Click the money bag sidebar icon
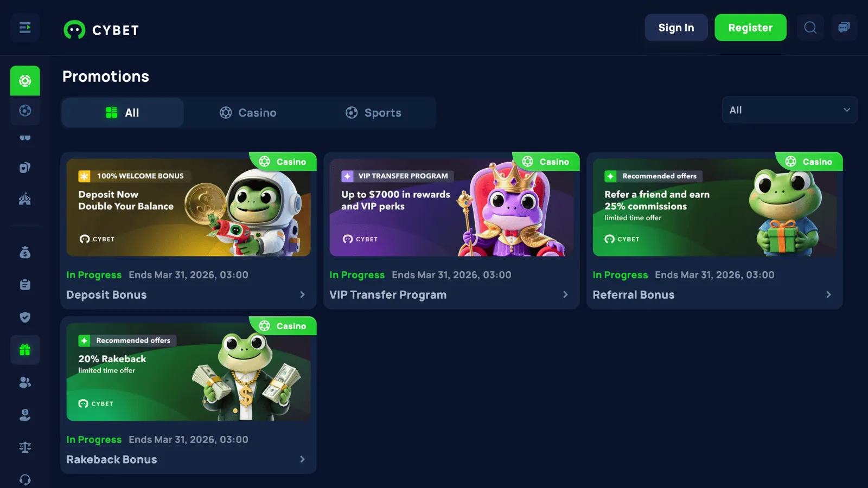Screen dimensions: 868x488 point(25,252)
